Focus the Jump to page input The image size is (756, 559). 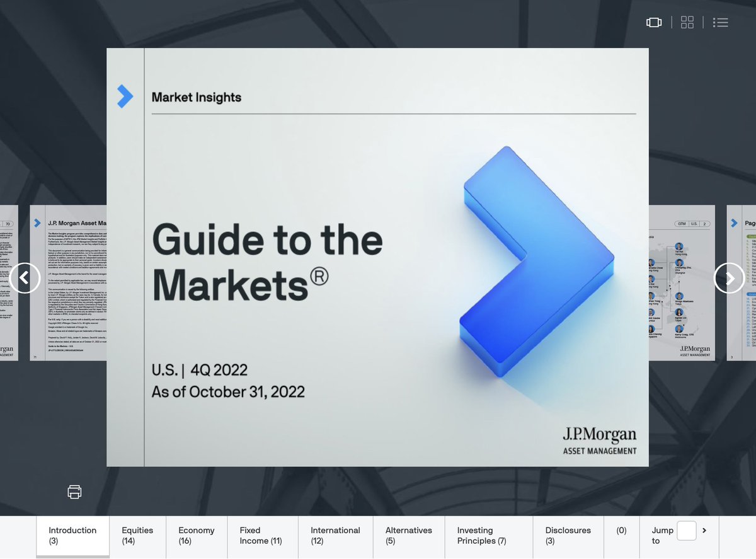click(x=687, y=531)
